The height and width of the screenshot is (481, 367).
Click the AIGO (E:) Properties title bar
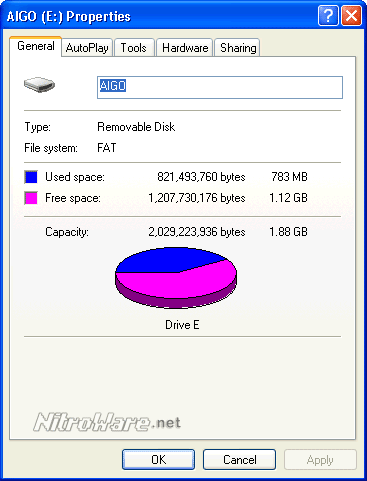click(x=160, y=16)
